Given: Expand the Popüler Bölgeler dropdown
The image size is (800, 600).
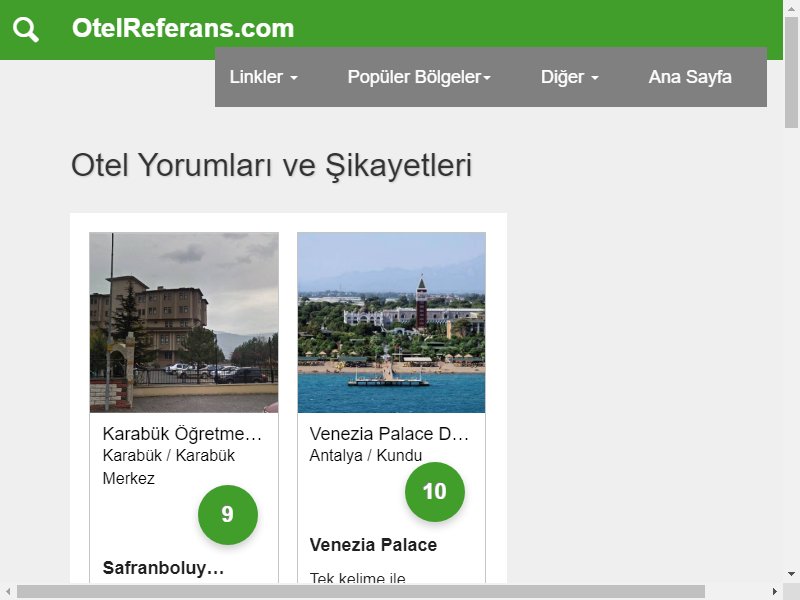Looking at the screenshot, I should 419,77.
